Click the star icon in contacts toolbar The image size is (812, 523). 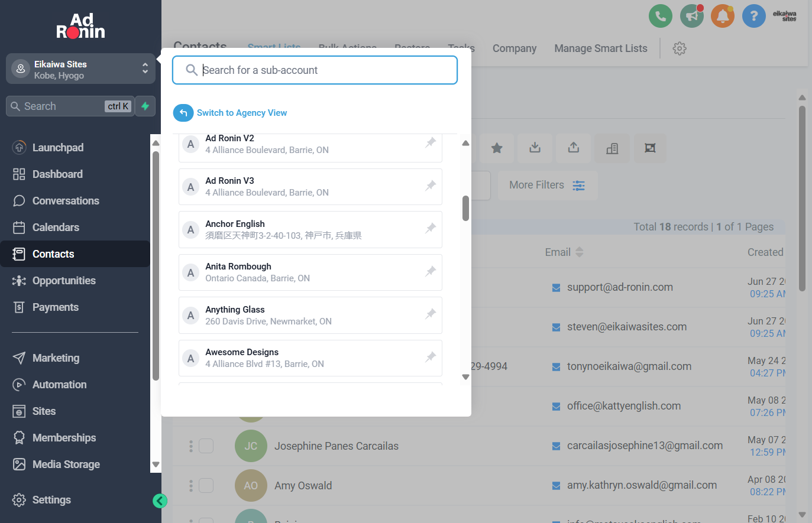[497, 148]
